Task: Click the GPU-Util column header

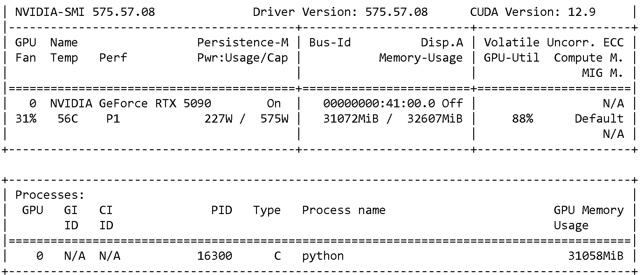Action: [x=511, y=58]
